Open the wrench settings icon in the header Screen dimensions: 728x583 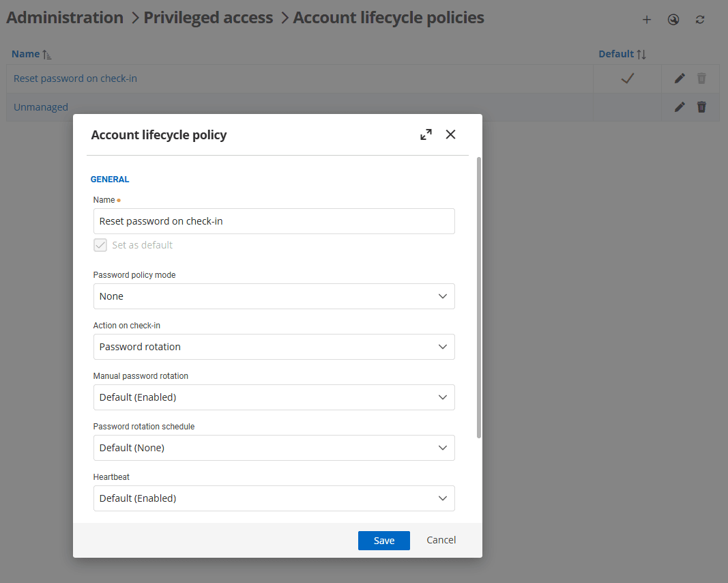tap(673, 19)
